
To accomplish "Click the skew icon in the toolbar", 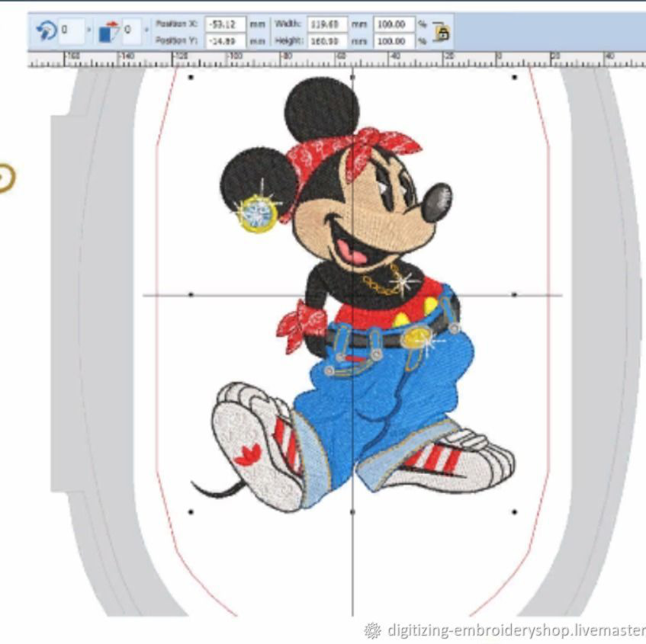I will 110,31.
